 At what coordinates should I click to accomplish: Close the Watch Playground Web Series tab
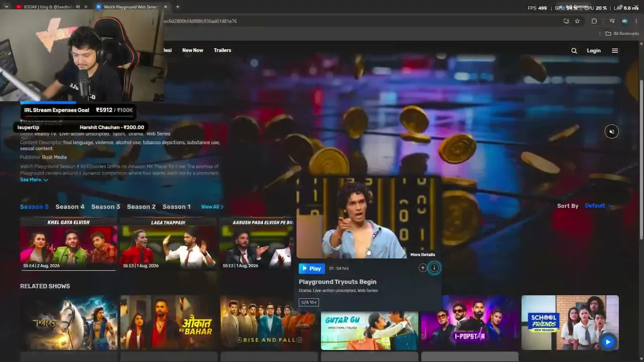166,7
